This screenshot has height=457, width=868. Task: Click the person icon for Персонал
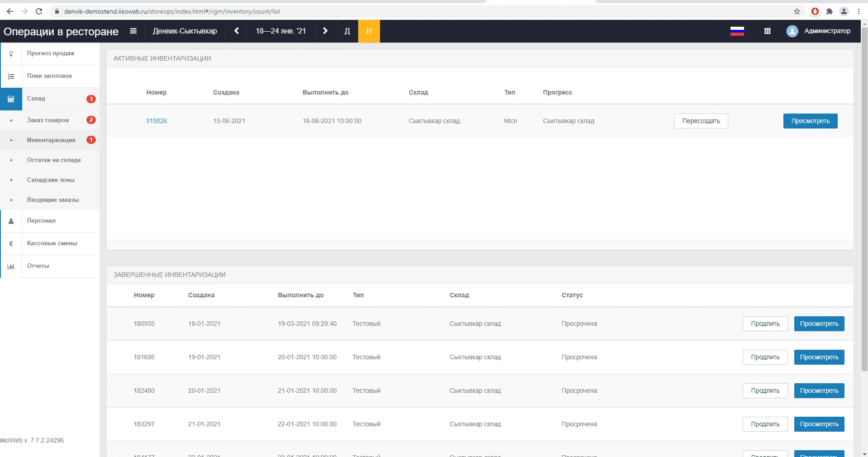tap(11, 221)
